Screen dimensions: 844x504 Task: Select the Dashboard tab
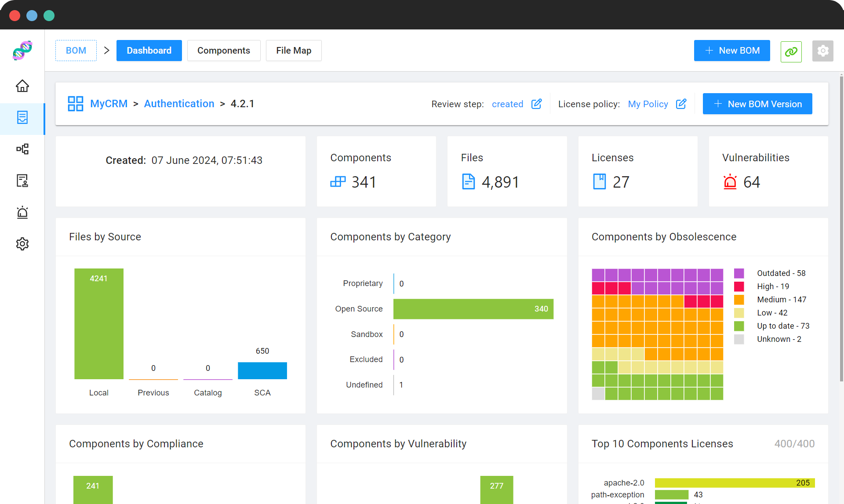click(149, 51)
